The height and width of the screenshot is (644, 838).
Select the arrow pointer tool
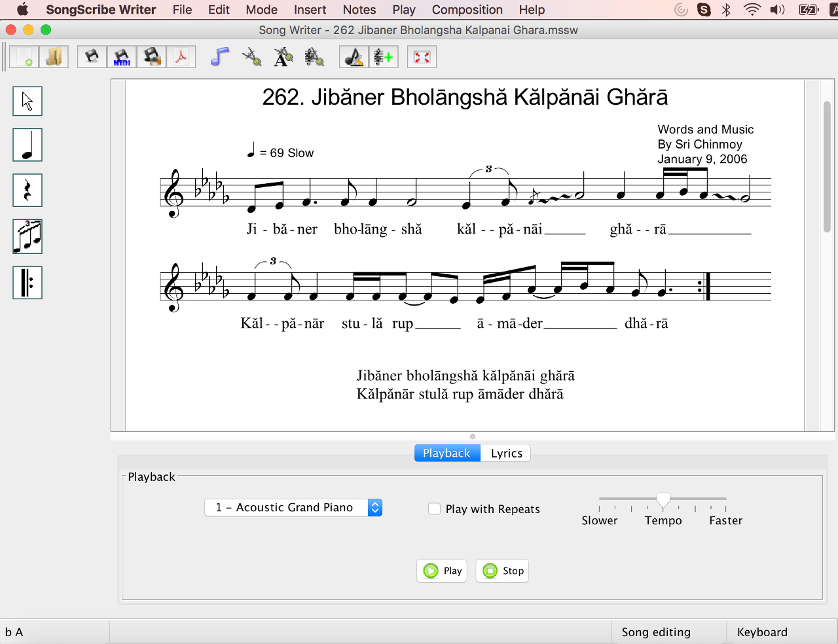(x=27, y=101)
